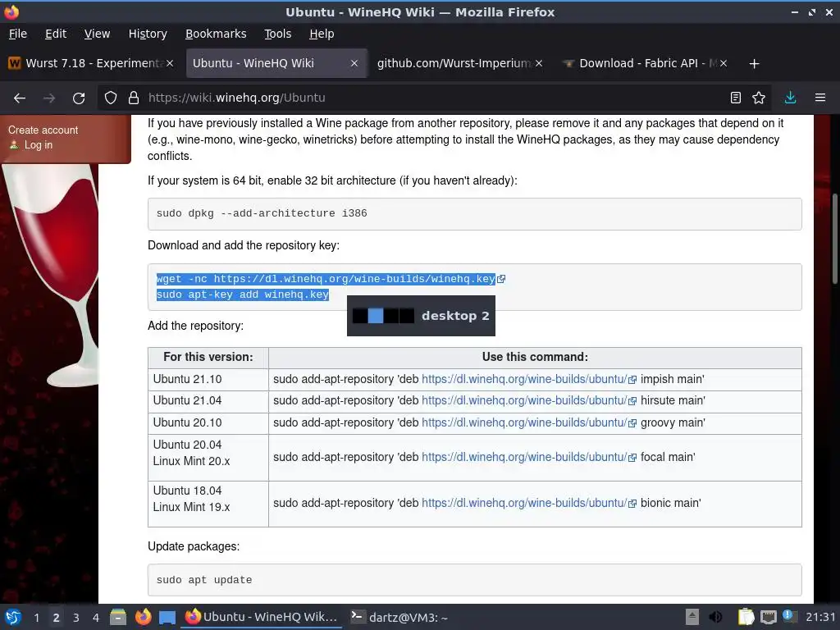The height and width of the screenshot is (630, 840).
Task: Switch to virtual desktop 2 in the pager
Action: (x=56, y=618)
